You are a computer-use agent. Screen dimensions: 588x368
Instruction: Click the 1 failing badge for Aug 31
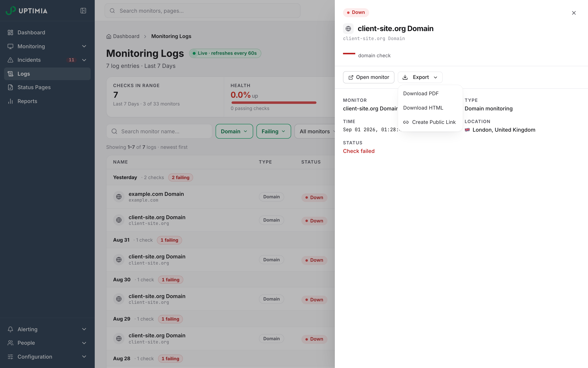(169, 240)
